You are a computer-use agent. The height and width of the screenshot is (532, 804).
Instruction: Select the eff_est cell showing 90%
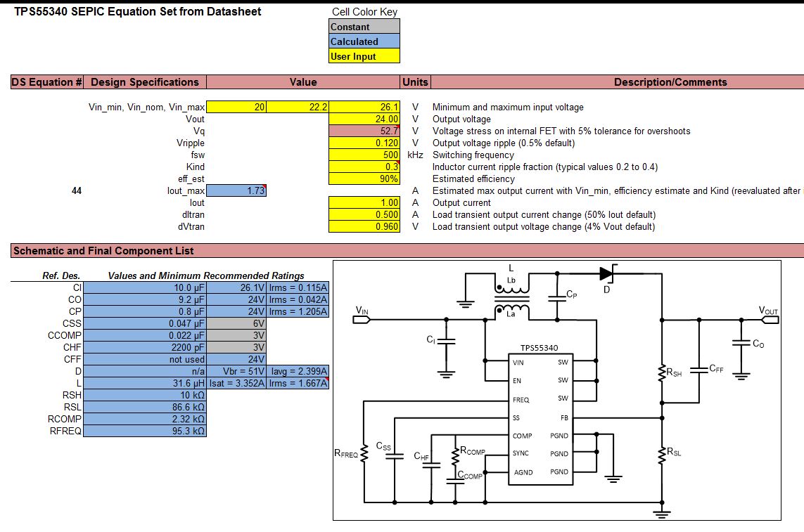(x=364, y=179)
